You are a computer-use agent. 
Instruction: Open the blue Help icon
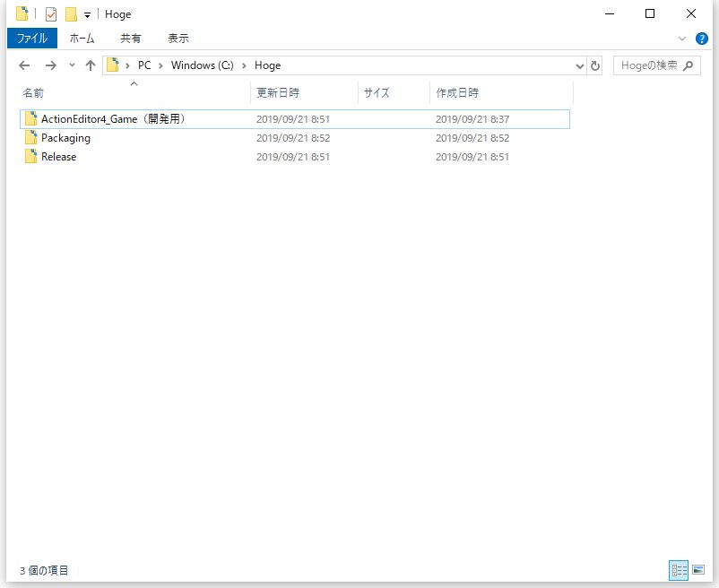(x=702, y=39)
